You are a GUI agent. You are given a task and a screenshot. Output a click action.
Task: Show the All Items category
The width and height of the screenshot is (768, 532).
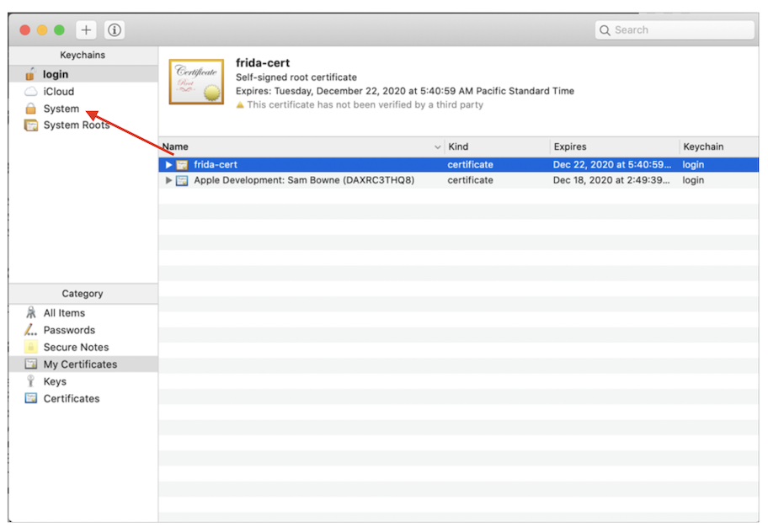tap(83, 313)
